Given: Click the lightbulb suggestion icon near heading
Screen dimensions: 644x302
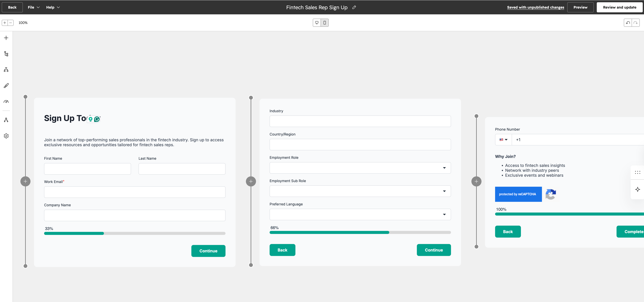Looking at the screenshot, I should (90, 119).
